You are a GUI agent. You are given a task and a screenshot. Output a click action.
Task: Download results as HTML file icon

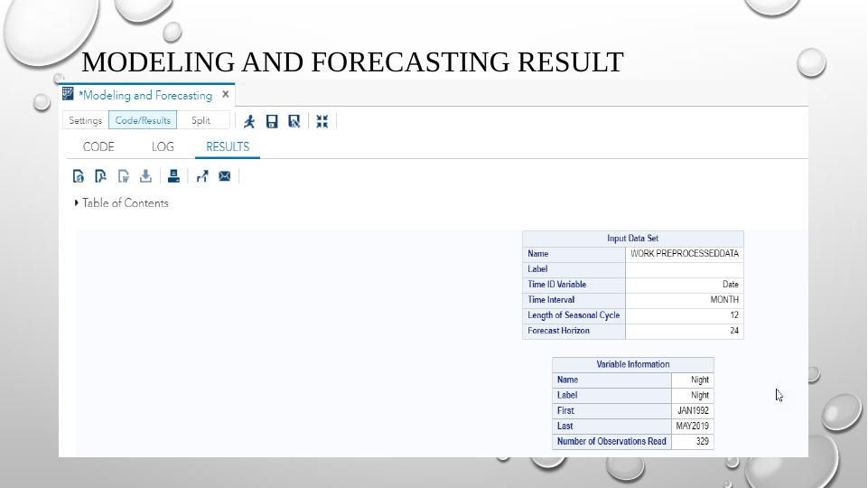click(79, 176)
